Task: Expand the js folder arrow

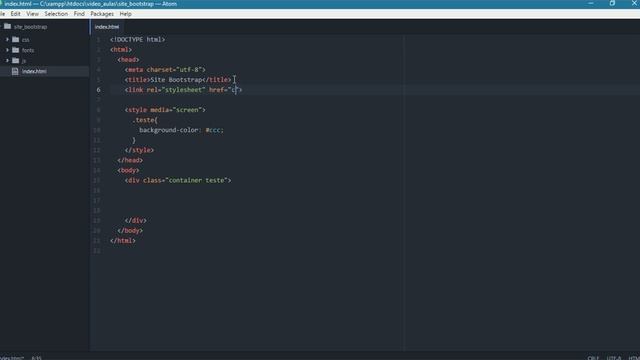Action: click(7, 61)
